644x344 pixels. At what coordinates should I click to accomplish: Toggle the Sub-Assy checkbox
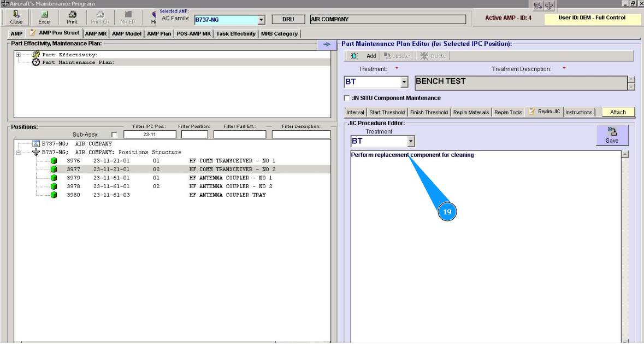[114, 135]
